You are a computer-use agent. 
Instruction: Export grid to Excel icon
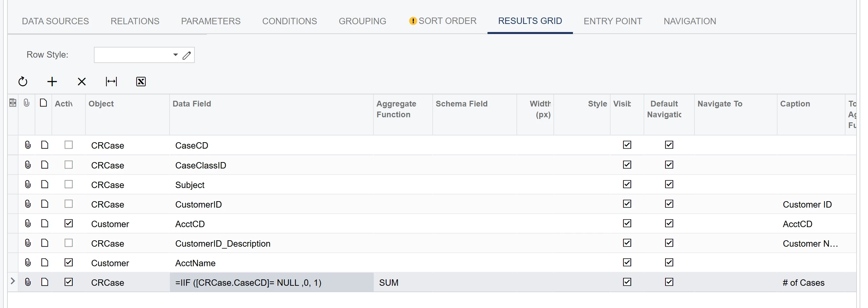141,81
